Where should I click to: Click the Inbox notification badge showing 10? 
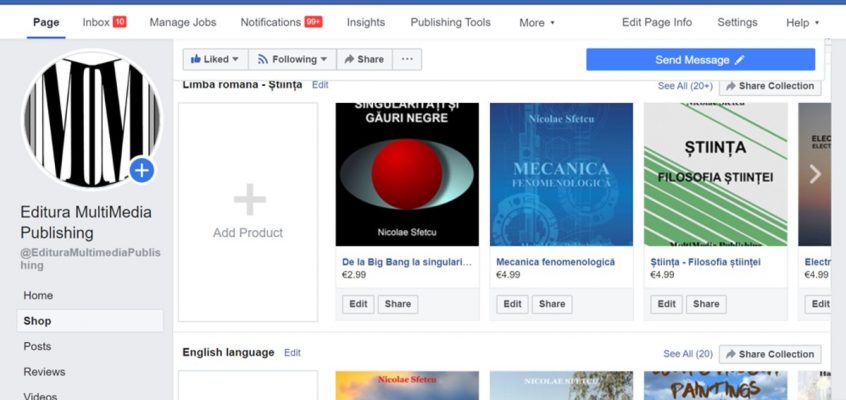(x=120, y=22)
